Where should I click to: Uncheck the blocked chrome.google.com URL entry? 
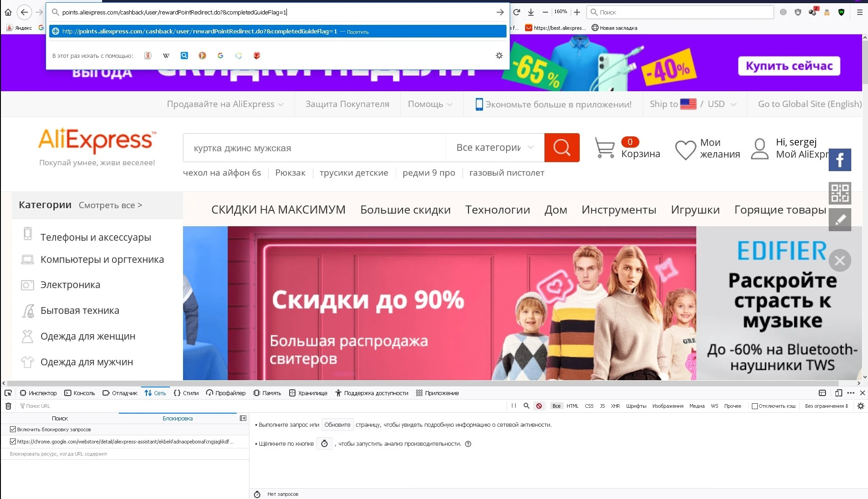click(13, 441)
